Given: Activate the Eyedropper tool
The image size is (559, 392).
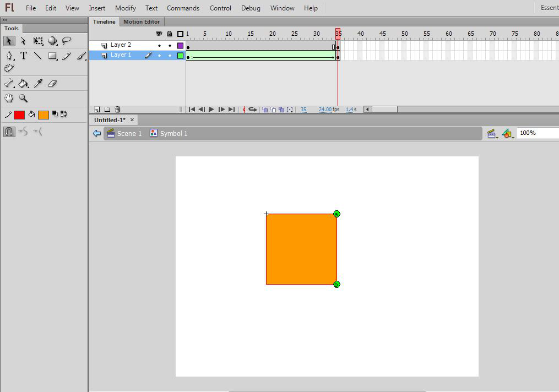Looking at the screenshot, I should (38, 83).
